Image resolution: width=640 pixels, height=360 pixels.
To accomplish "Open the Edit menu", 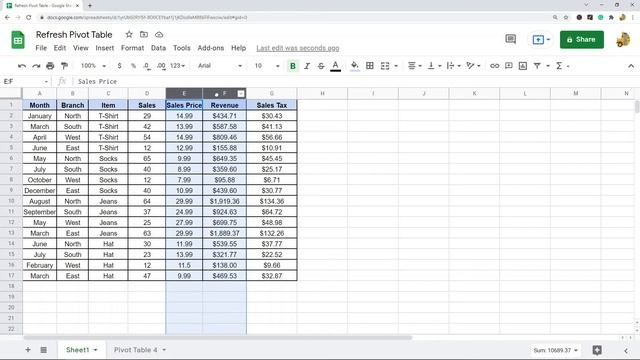I will pyautogui.click(x=60, y=48).
